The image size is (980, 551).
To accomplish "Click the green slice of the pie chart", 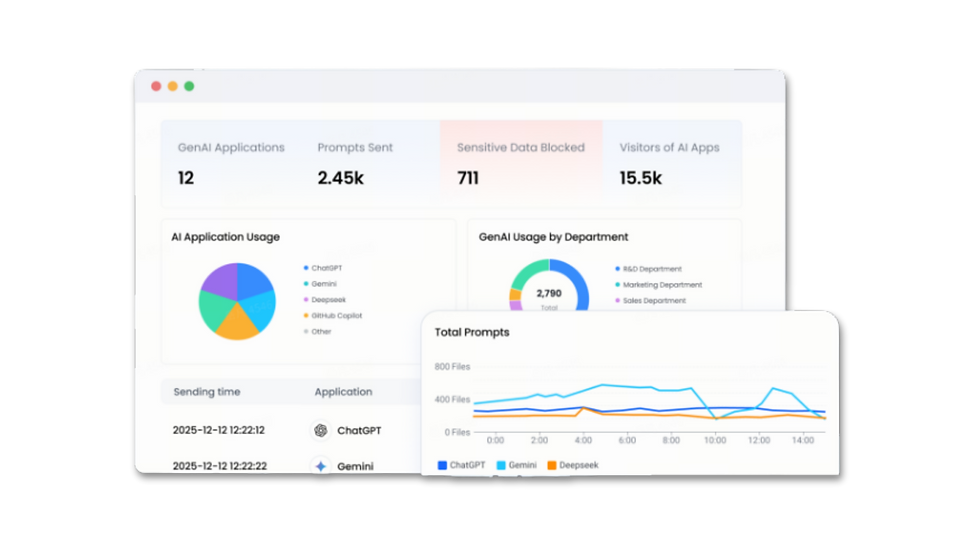I will coord(213,310).
